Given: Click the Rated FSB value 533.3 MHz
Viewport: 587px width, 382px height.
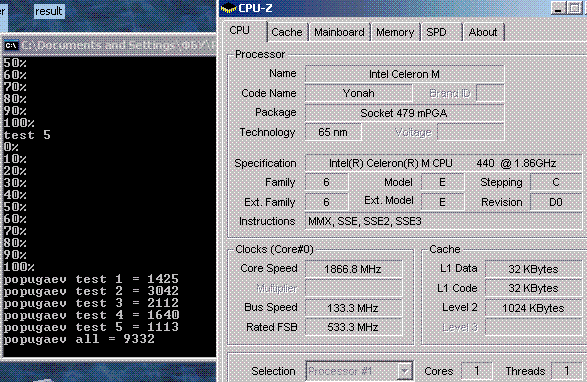Looking at the screenshot, I should point(353,327).
